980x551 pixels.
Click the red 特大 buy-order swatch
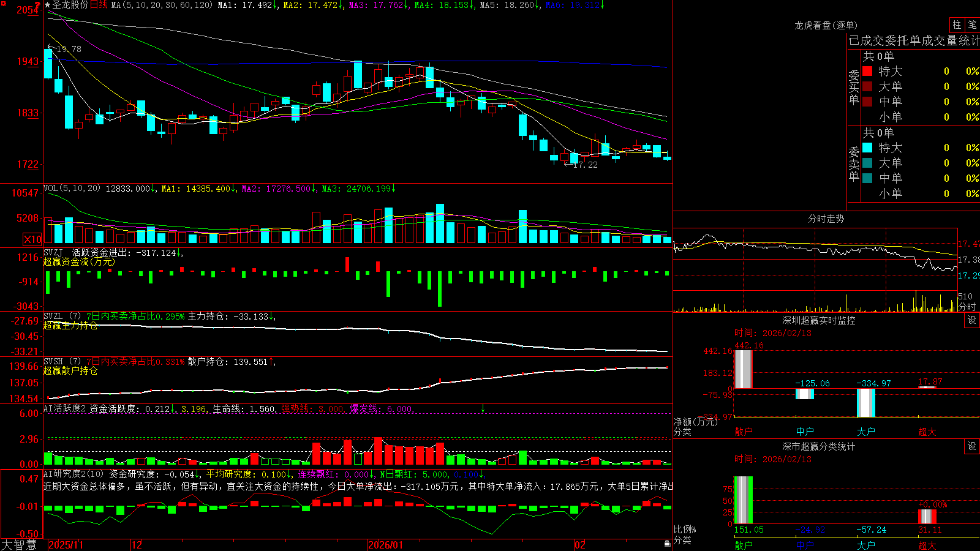867,71
